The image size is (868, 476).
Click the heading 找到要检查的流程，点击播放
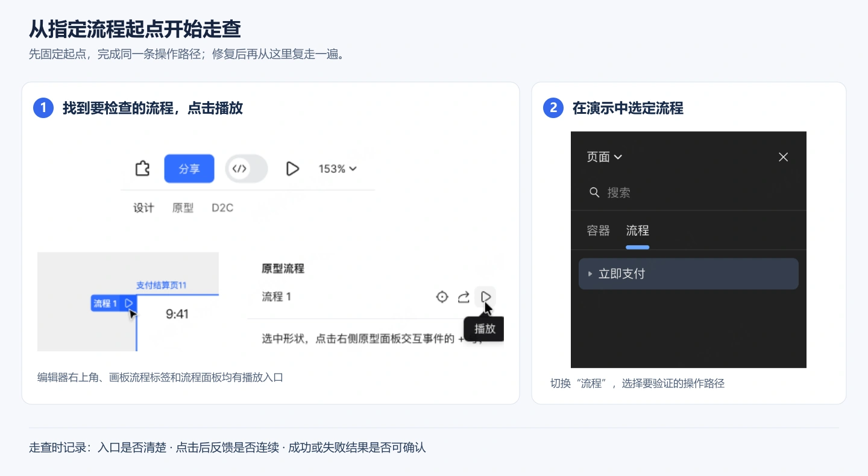153,108
